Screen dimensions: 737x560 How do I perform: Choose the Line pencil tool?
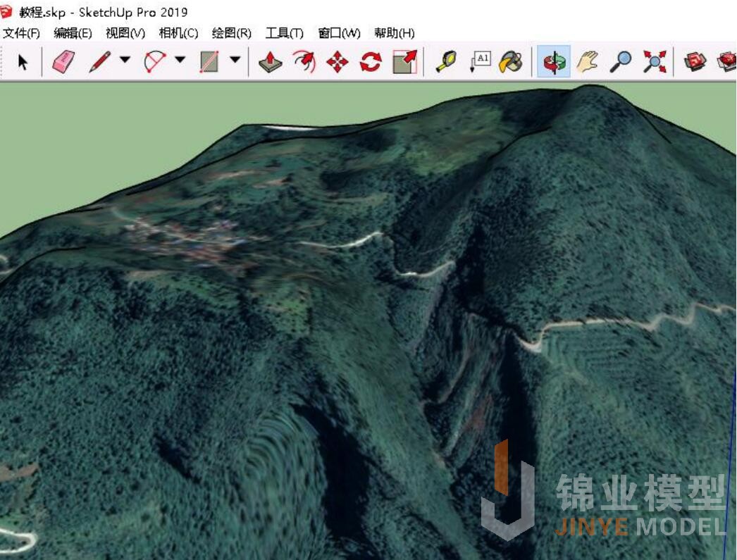(99, 61)
